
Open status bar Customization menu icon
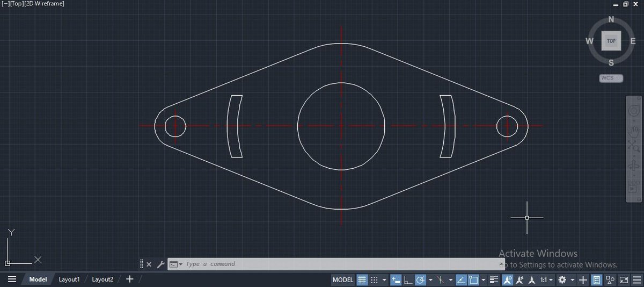coord(636,279)
